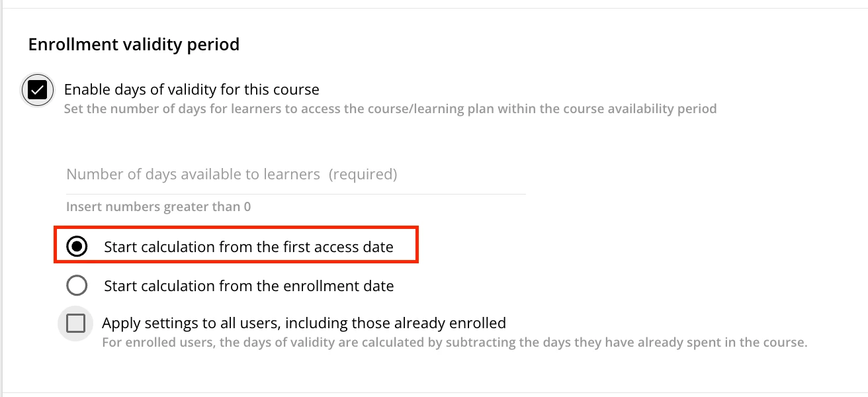Click the black checkmark icon beside Enable days
Screen dimensions: 868x397
38,90
